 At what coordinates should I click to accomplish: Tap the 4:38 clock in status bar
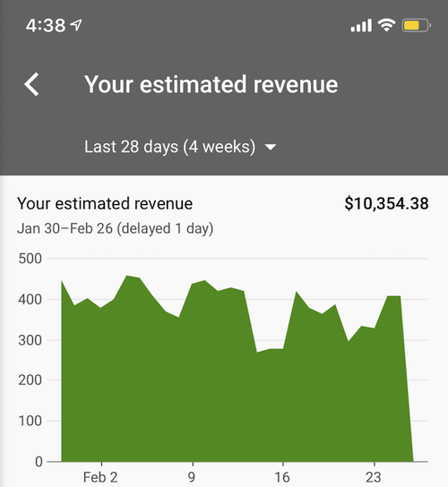pos(46,25)
